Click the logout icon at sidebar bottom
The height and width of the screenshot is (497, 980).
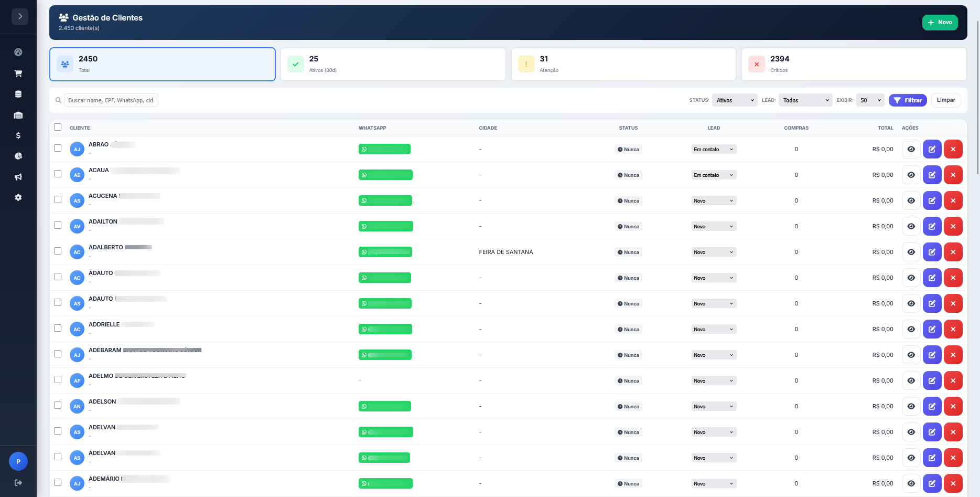18,482
